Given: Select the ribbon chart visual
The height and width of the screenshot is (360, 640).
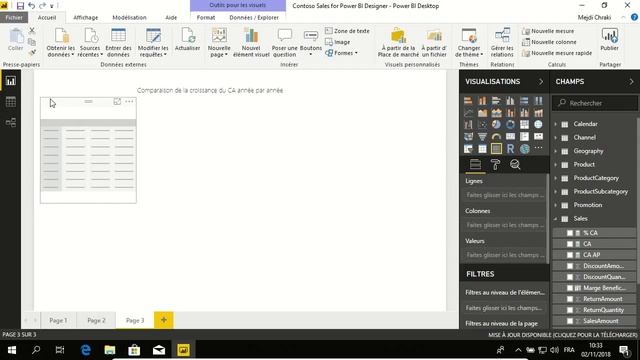Looking at the screenshot, I should pos(538,113).
